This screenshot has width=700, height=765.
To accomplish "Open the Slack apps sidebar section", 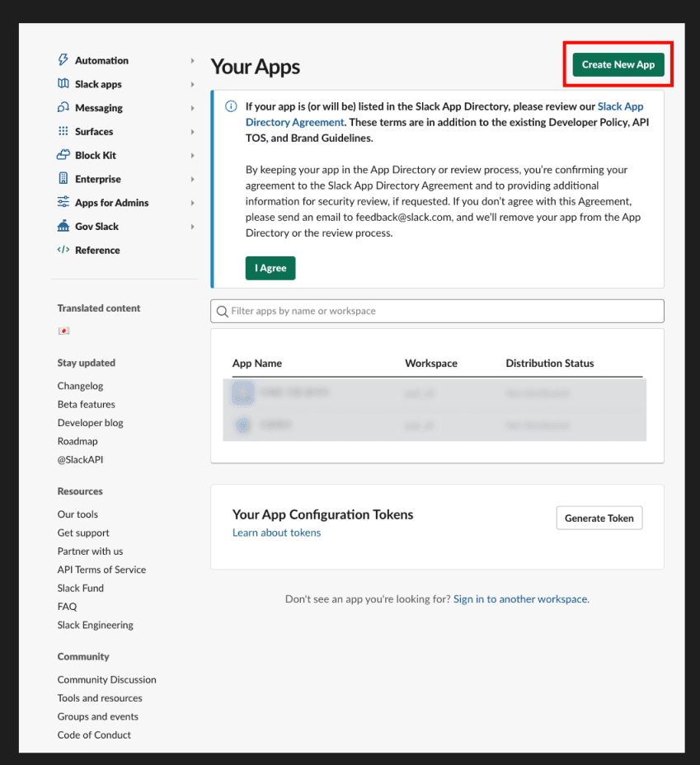I will coord(98,84).
